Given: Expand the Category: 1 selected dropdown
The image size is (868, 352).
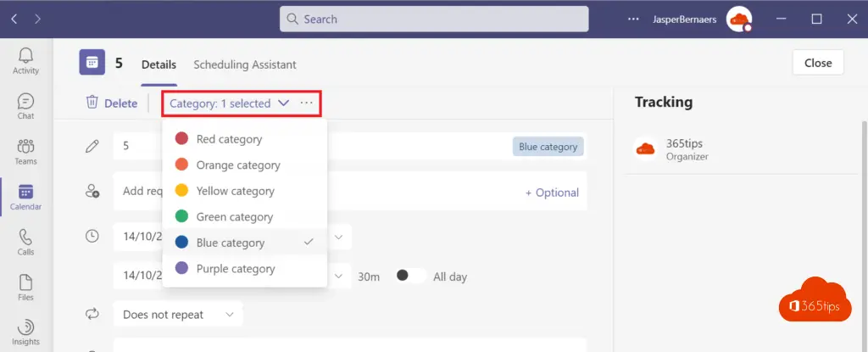Looking at the screenshot, I should 229,103.
